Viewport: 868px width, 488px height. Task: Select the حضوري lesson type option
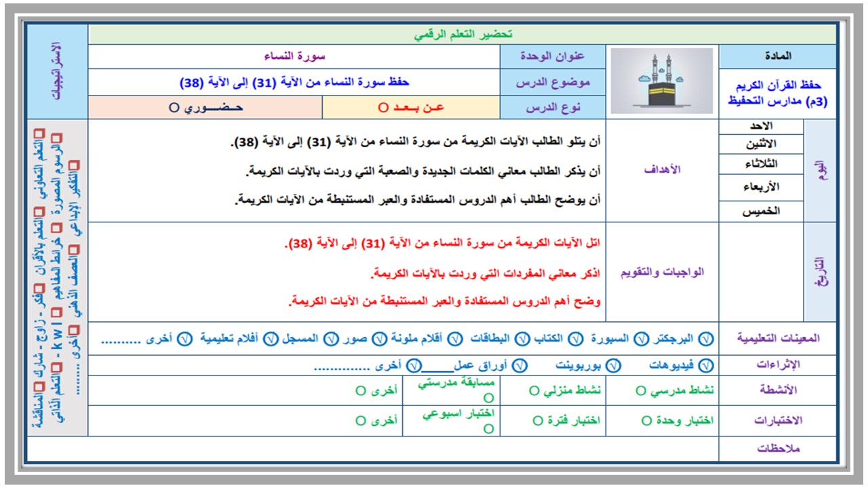(x=205, y=108)
